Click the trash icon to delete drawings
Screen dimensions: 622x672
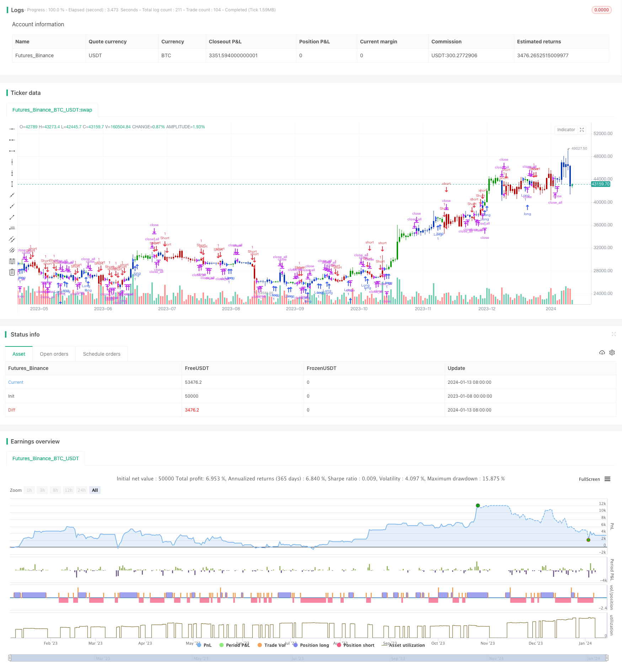(12, 272)
